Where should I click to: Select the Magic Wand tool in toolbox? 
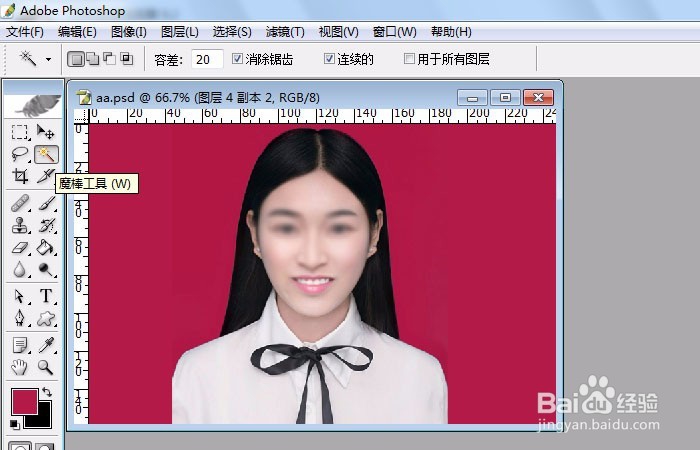click(x=46, y=154)
